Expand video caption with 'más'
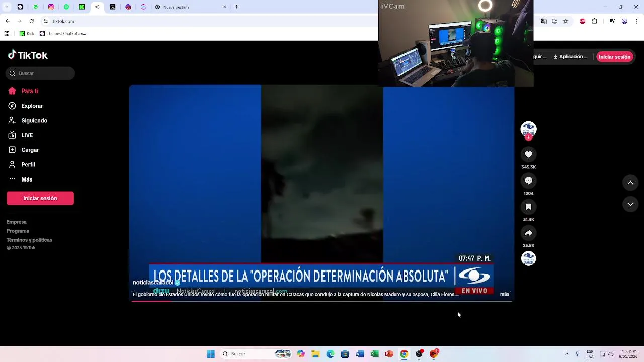Image resolution: width=644 pixels, height=362 pixels. [505, 294]
